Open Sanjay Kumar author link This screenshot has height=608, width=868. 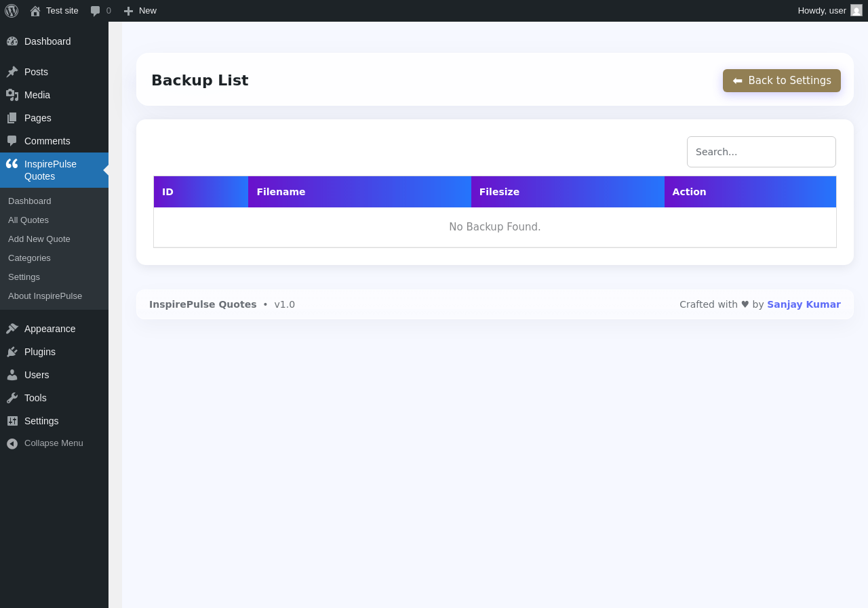coord(804,304)
